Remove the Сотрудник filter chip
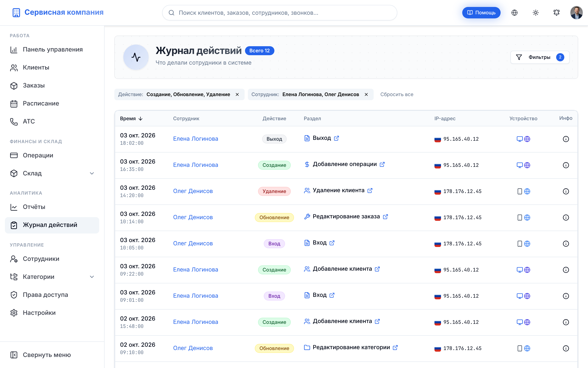The height and width of the screenshot is (368, 588). click(366, 94)
